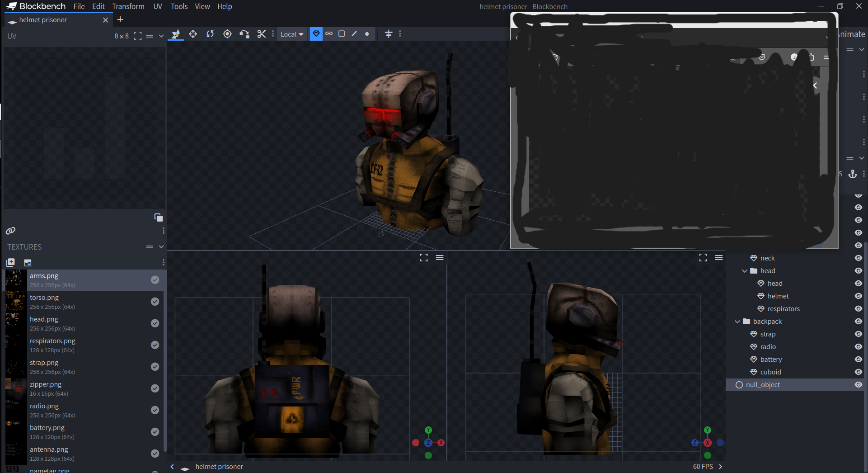The height and width of the screenshot is (473, 868).
Task: Toggle visibility of the battery mesh
Action: tap(858, 359)
